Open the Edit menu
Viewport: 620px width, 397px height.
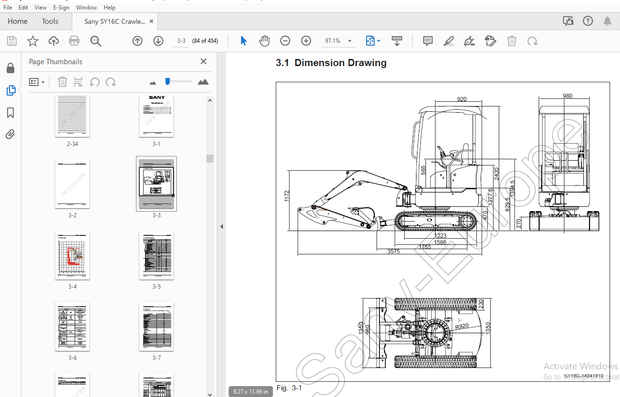click(23, 7)
